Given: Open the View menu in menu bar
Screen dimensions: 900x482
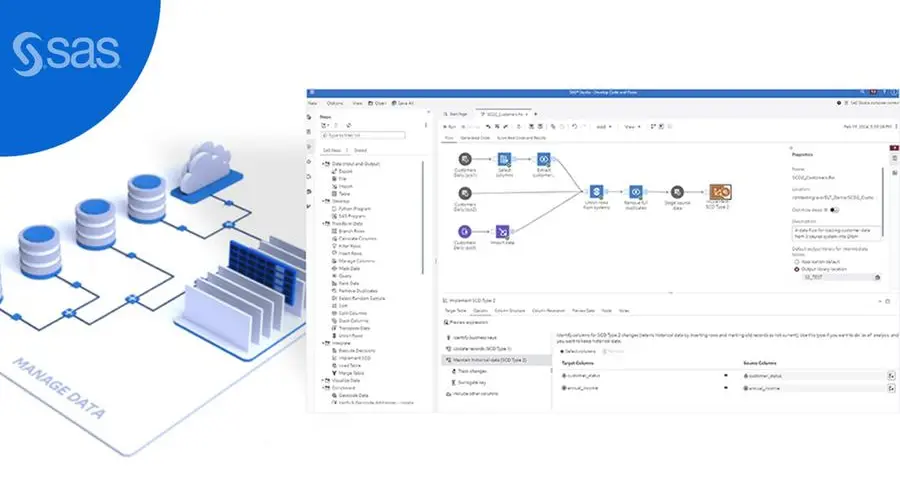Looking at the screenshot, I should (x=357, y=103).
